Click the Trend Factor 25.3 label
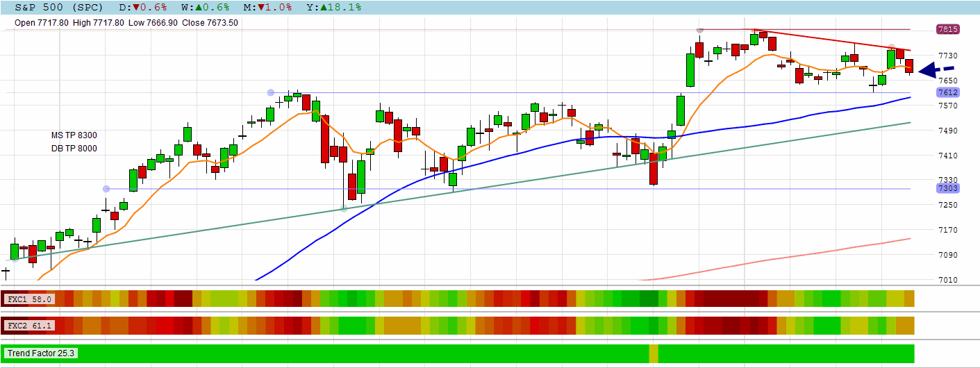980x368 pixels. 42,353
